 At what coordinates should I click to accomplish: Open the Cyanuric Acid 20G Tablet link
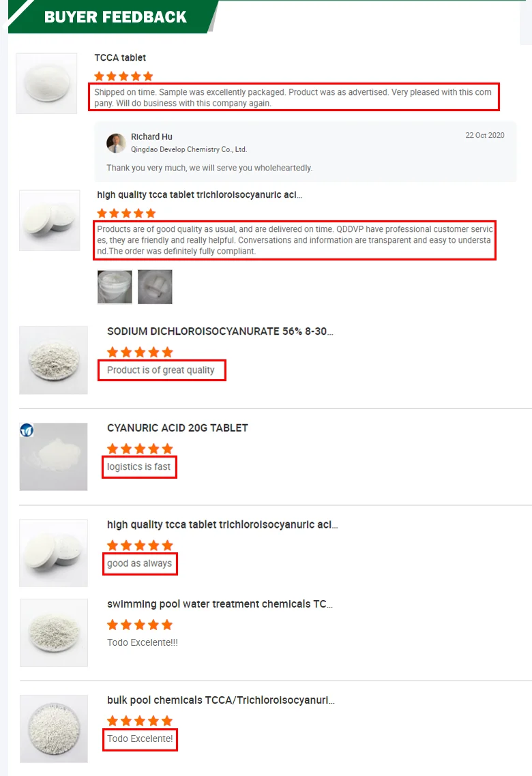coord(177,428)
